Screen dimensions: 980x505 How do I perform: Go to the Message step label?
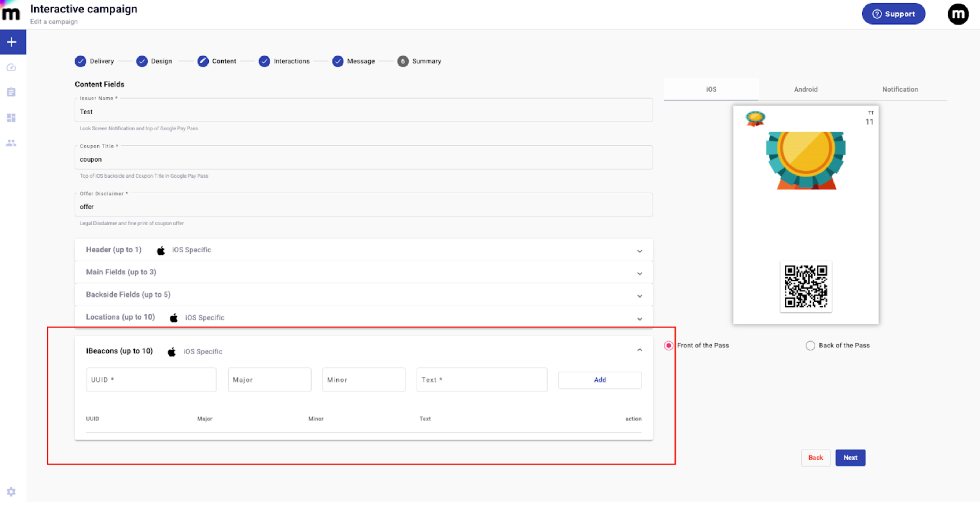point(361,61)
